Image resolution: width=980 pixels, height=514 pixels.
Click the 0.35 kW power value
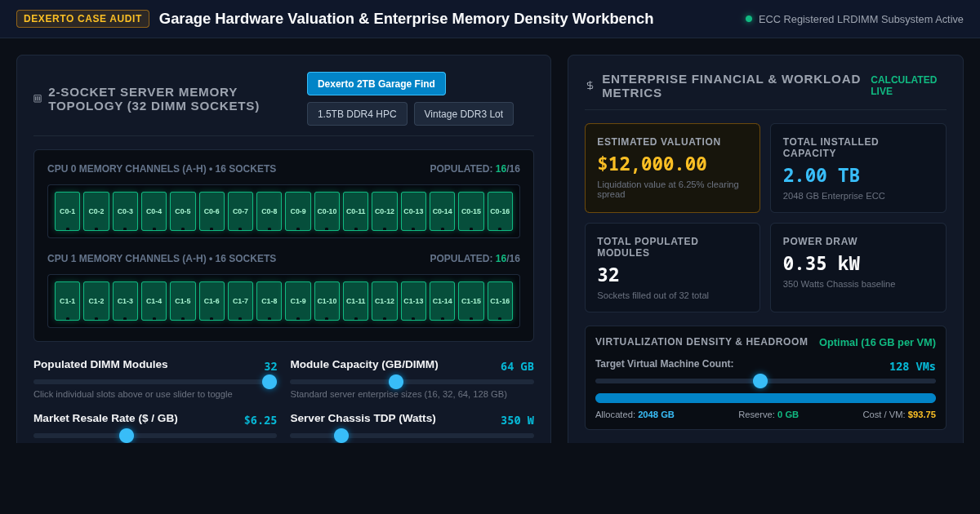pos(822,264)
